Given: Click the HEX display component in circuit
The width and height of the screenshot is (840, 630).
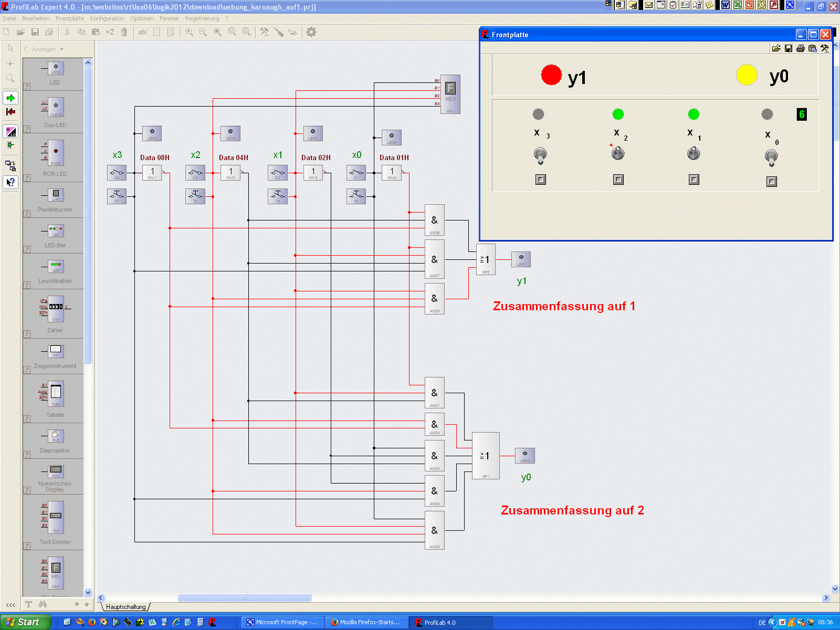Looking at the screenshot, I should coord(450,94).
